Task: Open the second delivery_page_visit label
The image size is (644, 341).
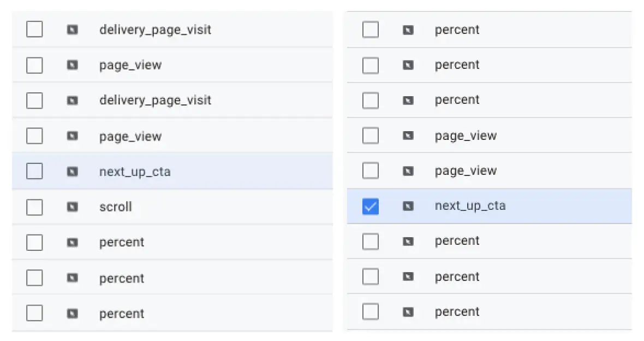Action: click(x=155, y=101)
